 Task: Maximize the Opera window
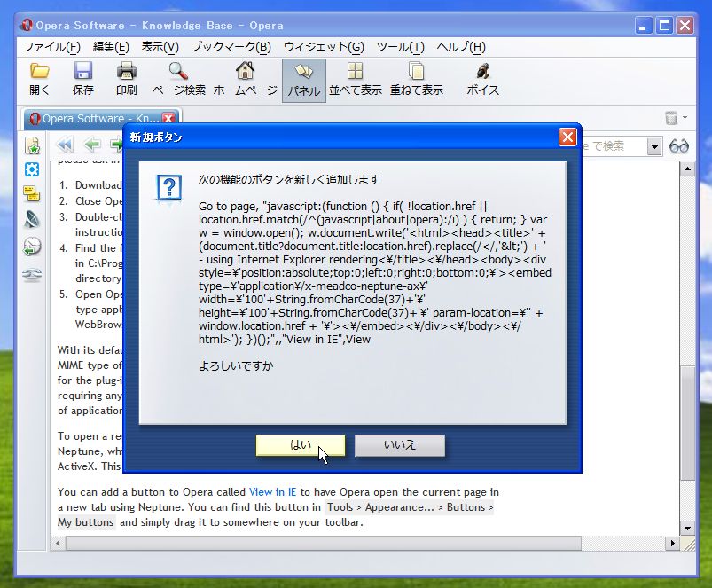click(664, 26)
